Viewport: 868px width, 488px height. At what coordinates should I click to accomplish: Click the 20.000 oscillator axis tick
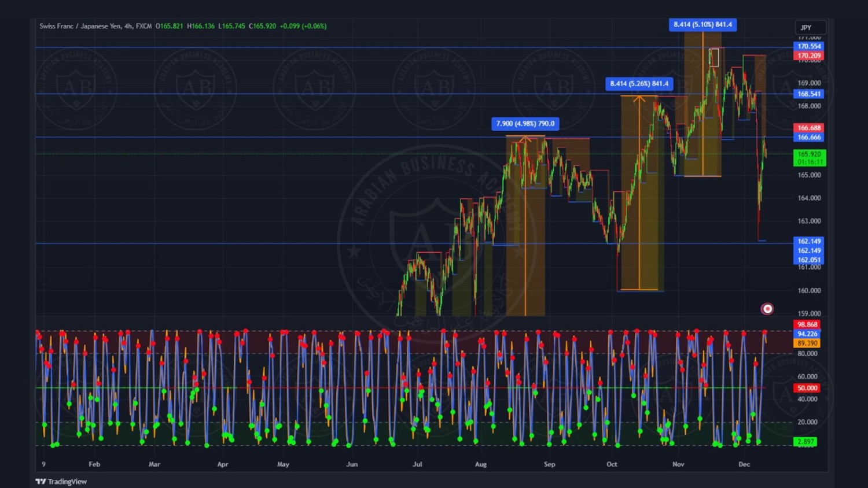(x=807, y=422)
